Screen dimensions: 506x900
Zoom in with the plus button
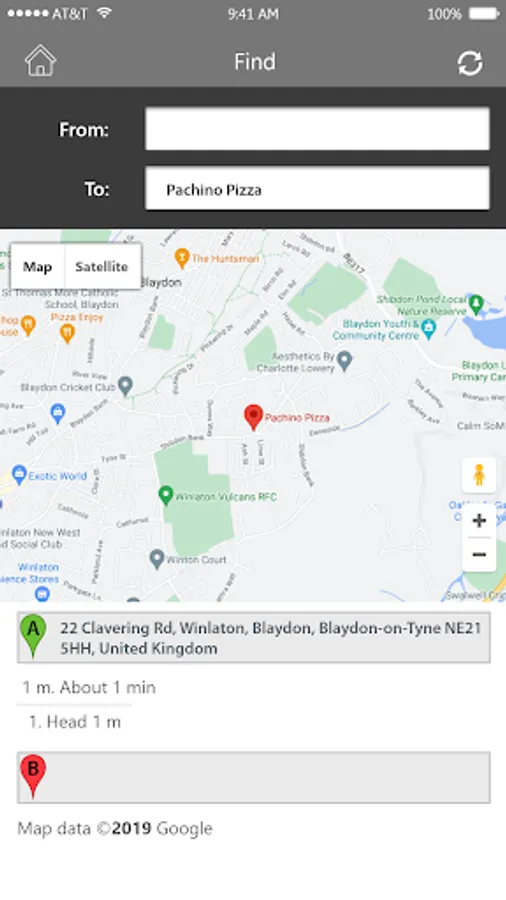pyautogui.click(x=479, y=521)
